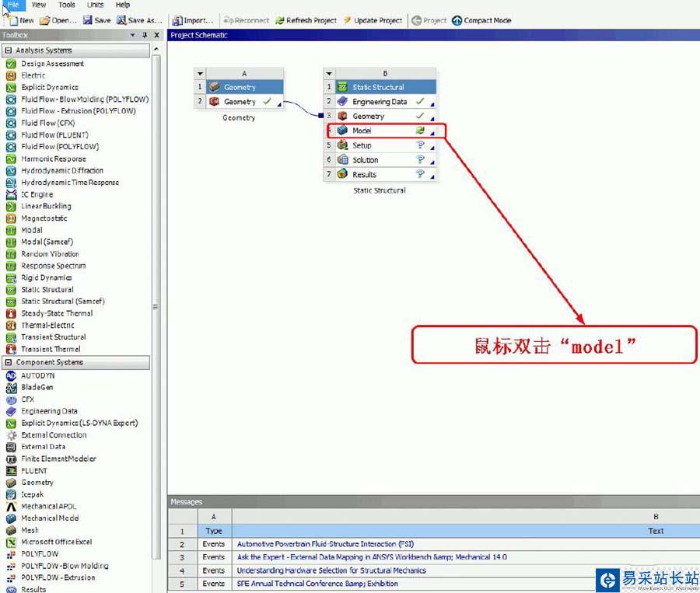Select Static Structural title cell in system B
The height and width of the screenshot is (593, 700).
386,87
